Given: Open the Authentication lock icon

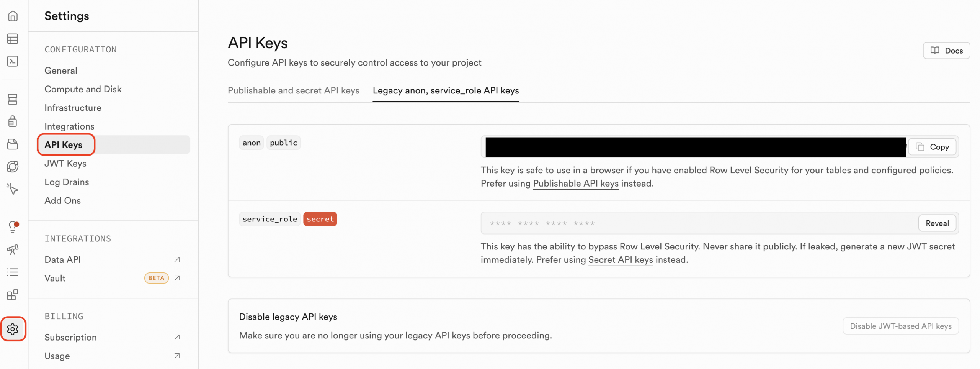Looking at the screenshot, I should [x=13, y=121].
